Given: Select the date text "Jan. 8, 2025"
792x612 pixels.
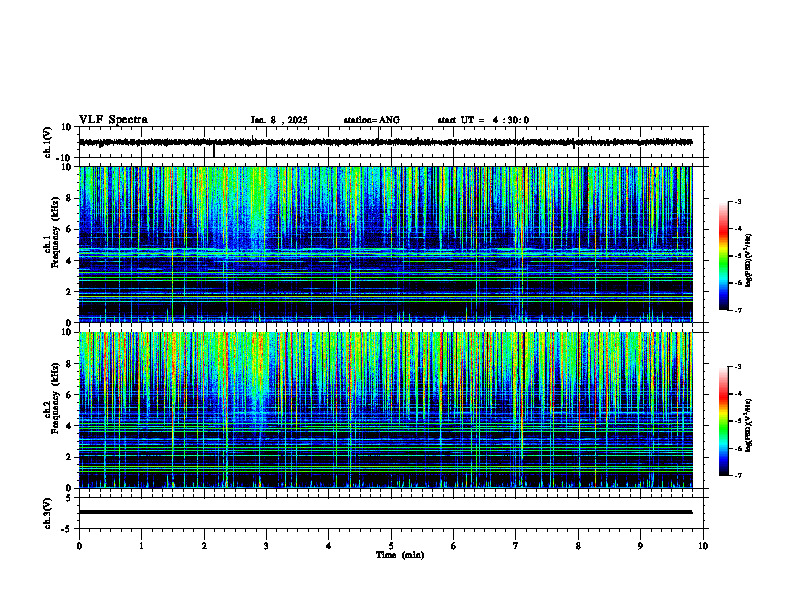Looking at the screenshot, I should [279, 120].
